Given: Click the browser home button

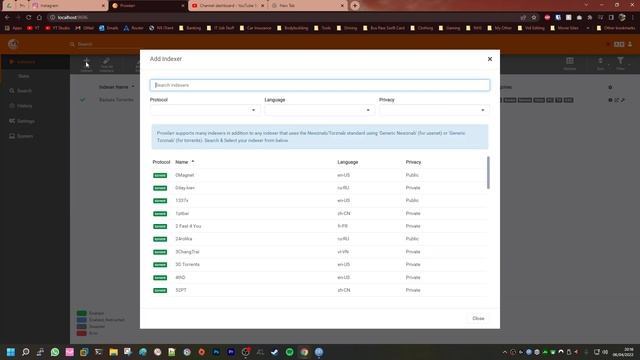Looking at the screenshot, I should click(39, 18).
